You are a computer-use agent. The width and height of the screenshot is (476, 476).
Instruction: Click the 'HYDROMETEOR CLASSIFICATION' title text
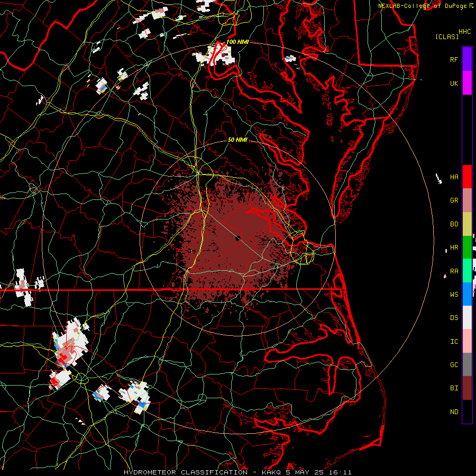(186, 472)
